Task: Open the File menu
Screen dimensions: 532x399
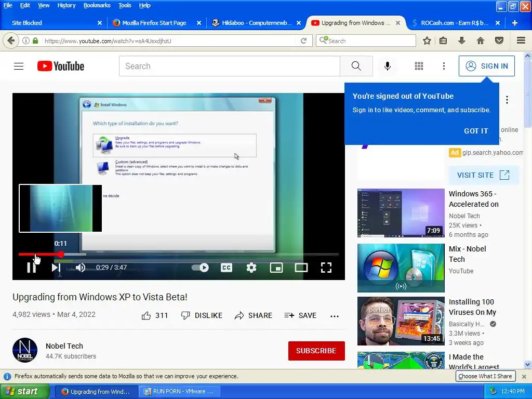Action: click(x=8, y=5)
